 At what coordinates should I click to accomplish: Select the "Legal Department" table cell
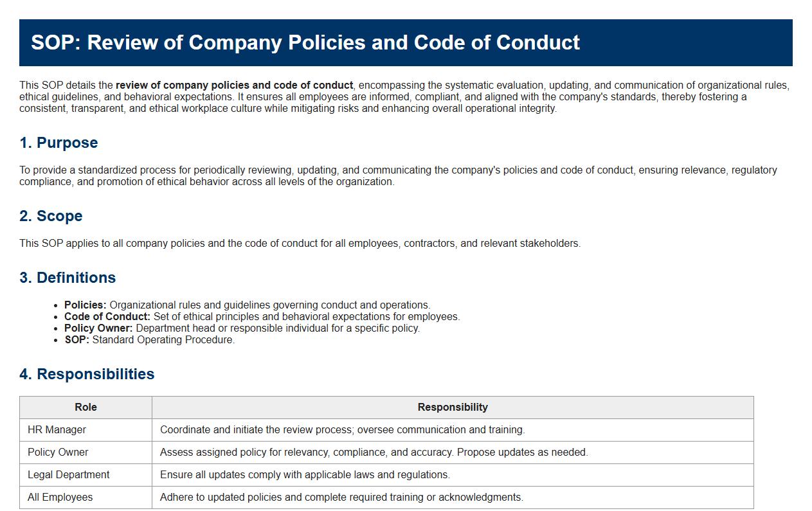tap(69, 475)
